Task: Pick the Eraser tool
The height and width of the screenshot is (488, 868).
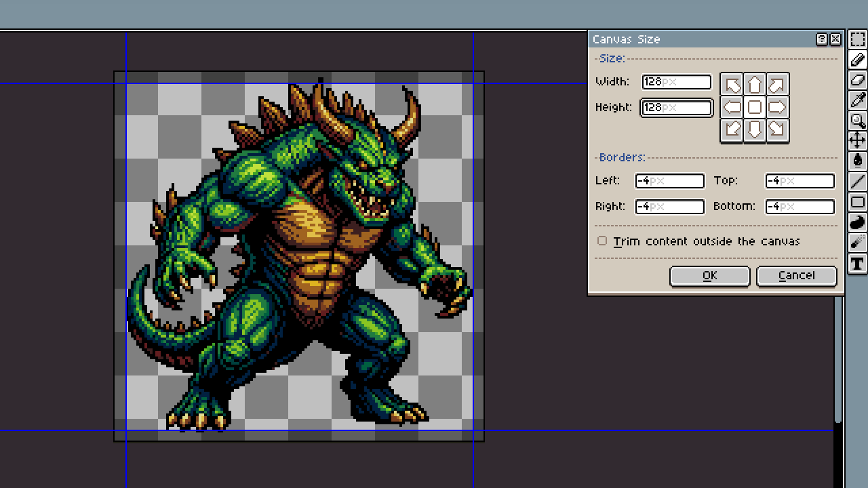Action: (x=858, y=81)
